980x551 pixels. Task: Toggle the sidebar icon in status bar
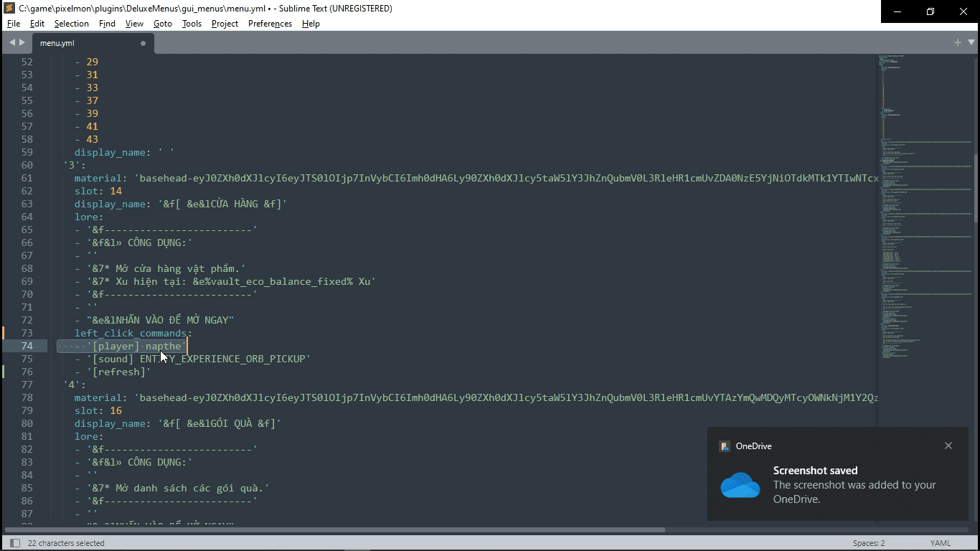15,543
